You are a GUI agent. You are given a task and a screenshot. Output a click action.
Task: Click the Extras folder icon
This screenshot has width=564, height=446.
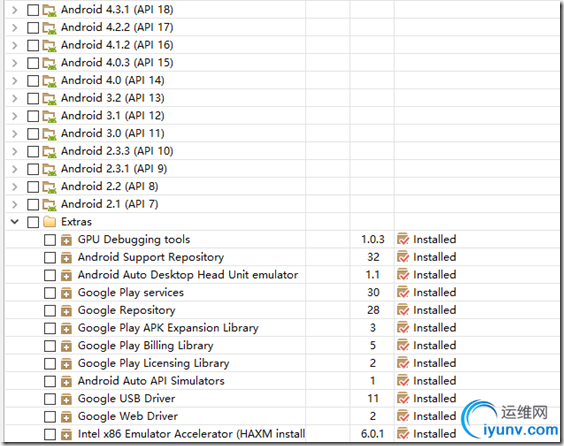49,222
